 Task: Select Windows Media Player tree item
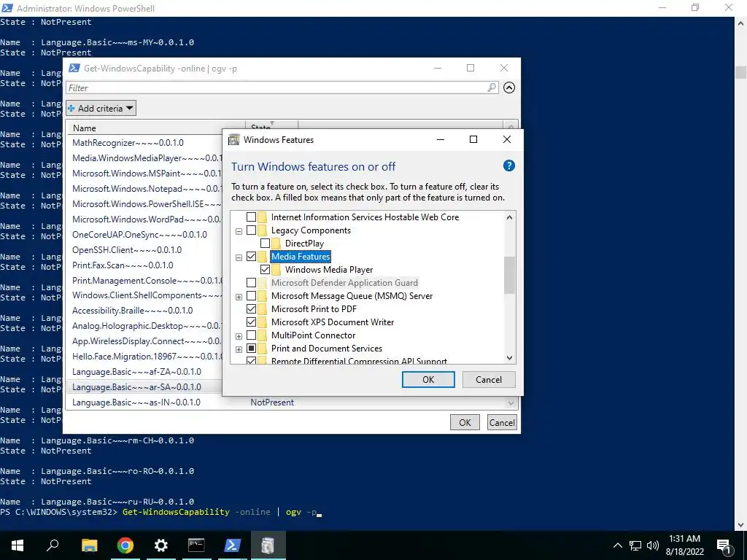pyautogui.click(x=329, y=270)
